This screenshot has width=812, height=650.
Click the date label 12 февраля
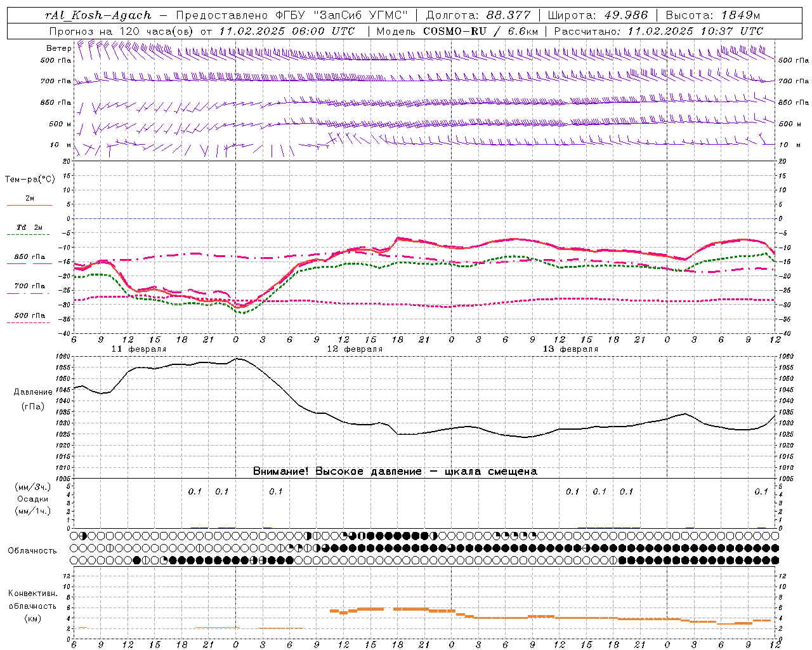coord(355,349)
